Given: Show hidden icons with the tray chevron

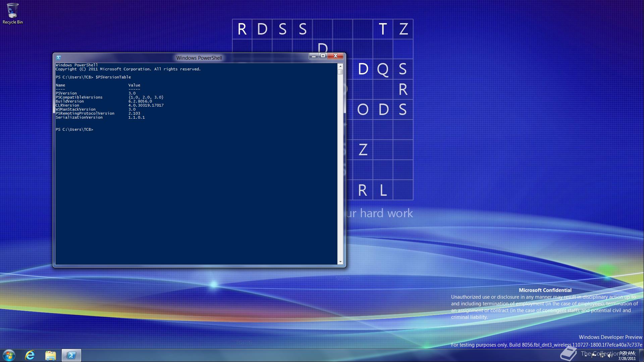Looking at the screenshot, I should click(586, 356).
